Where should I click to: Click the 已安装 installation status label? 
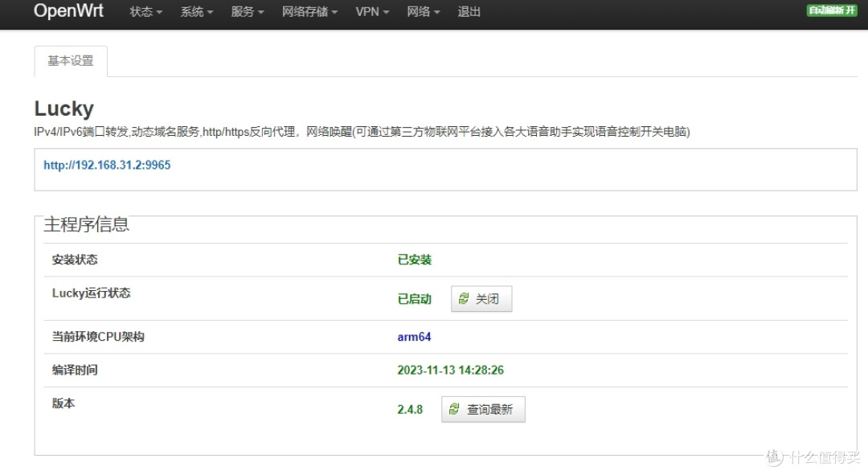coord(414,259)
